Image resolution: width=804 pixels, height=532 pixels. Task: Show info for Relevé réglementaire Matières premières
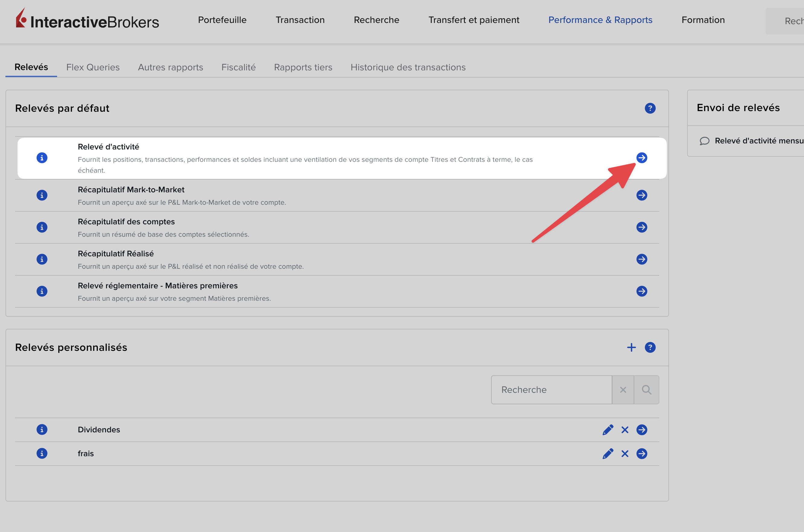click(x=42, y=291)
